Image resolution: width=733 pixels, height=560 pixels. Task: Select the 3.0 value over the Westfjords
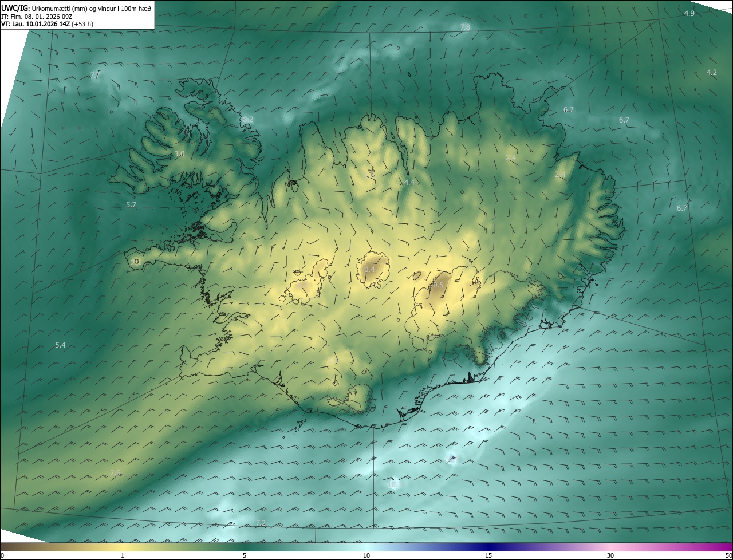point(179,153)
